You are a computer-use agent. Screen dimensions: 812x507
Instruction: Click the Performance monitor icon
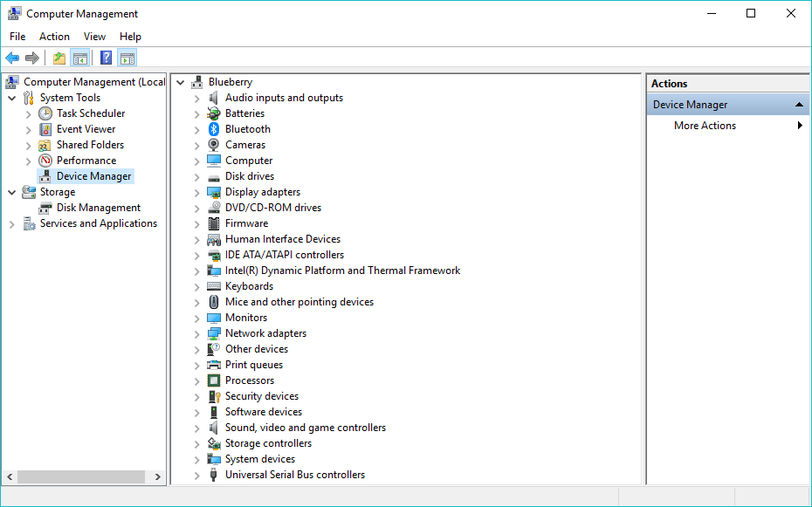pos(45,161)
